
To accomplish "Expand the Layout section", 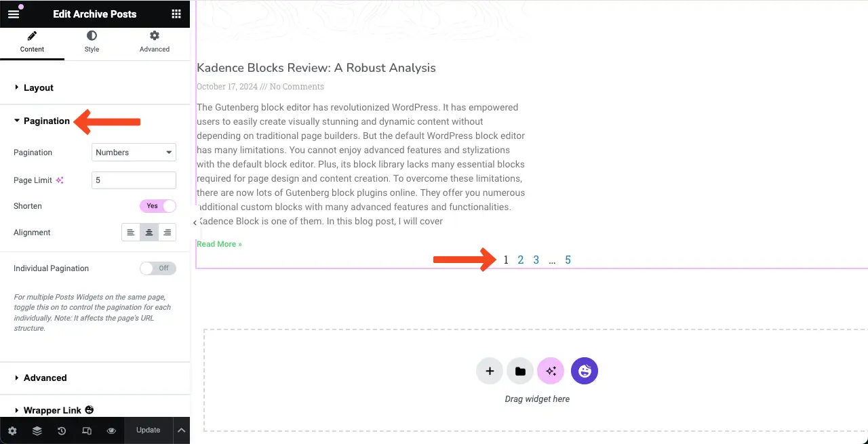I will [95, 87].
